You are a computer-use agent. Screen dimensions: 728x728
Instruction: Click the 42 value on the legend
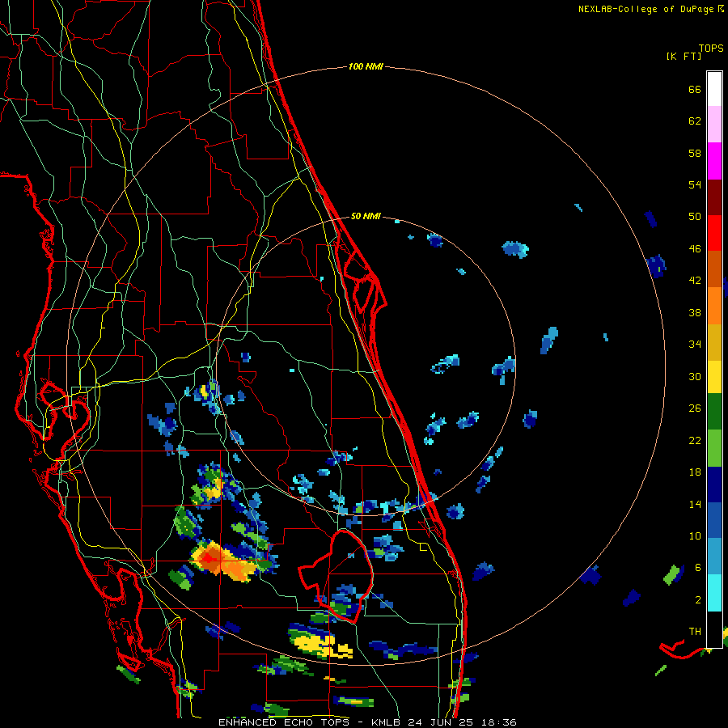695,281
